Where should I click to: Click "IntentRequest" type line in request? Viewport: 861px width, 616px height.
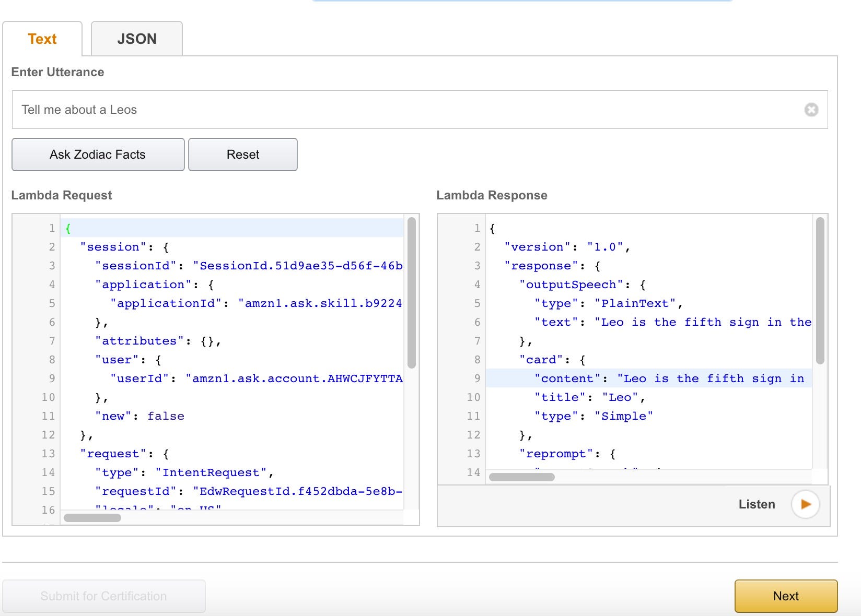[184, 472]
